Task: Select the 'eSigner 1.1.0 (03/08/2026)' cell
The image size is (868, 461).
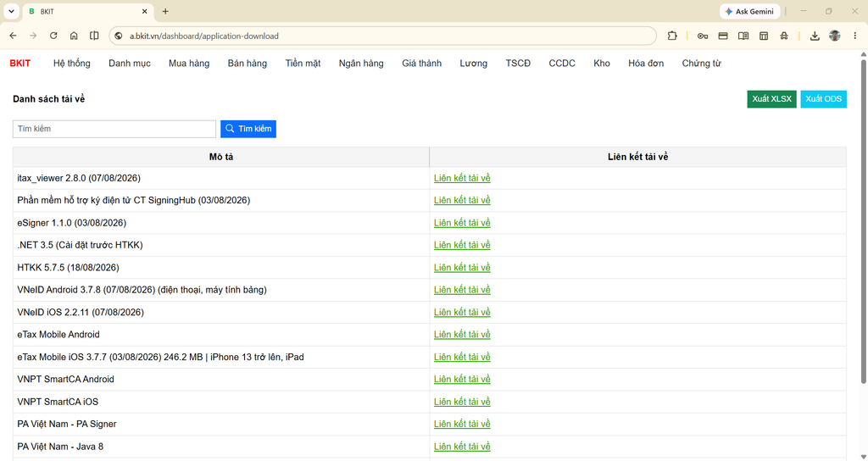Action: point(221,223)
